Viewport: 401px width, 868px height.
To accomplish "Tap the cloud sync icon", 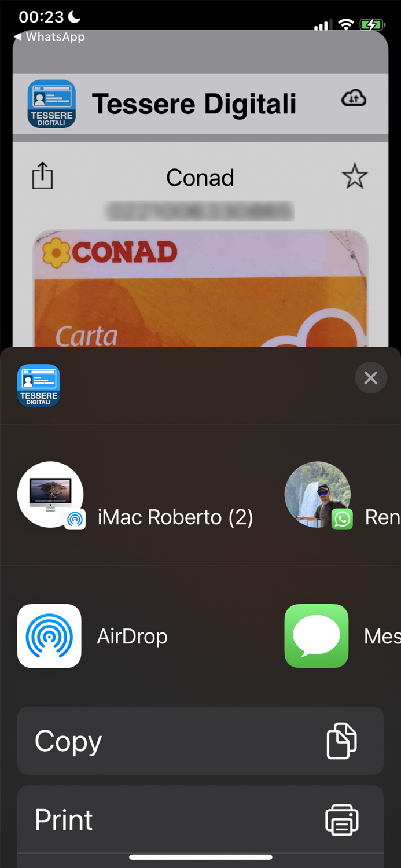I will coord(354,99).
